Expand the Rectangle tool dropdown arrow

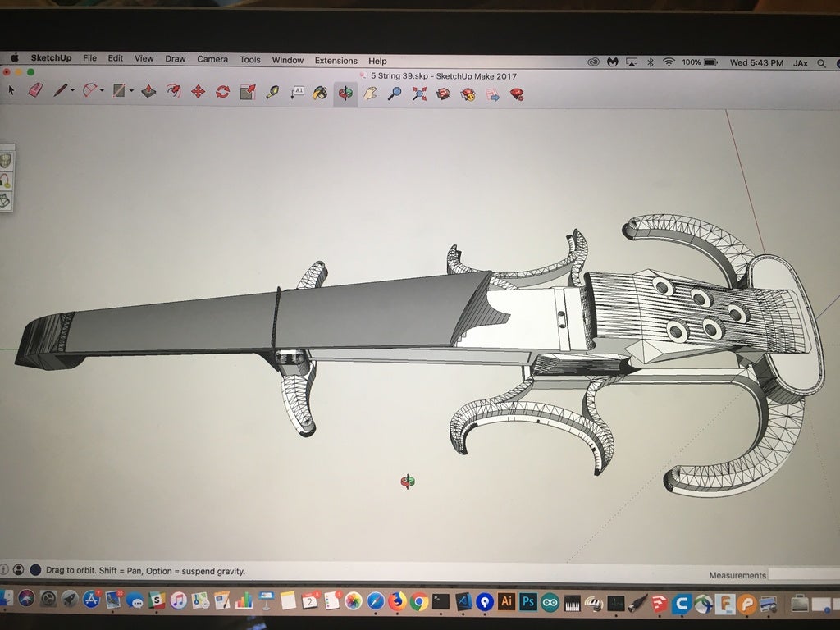pos(131,91)
